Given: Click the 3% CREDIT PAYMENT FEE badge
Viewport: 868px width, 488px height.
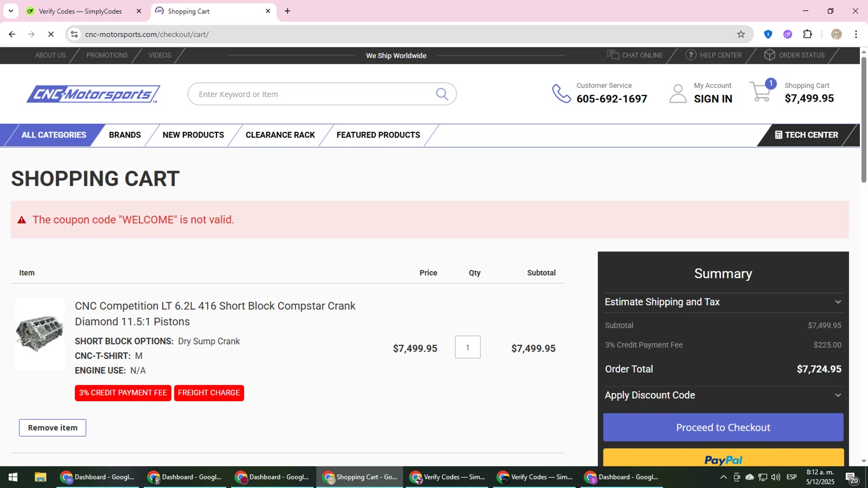Looking at the screenshot, I should pyautogui.click(x=123, y=393).
